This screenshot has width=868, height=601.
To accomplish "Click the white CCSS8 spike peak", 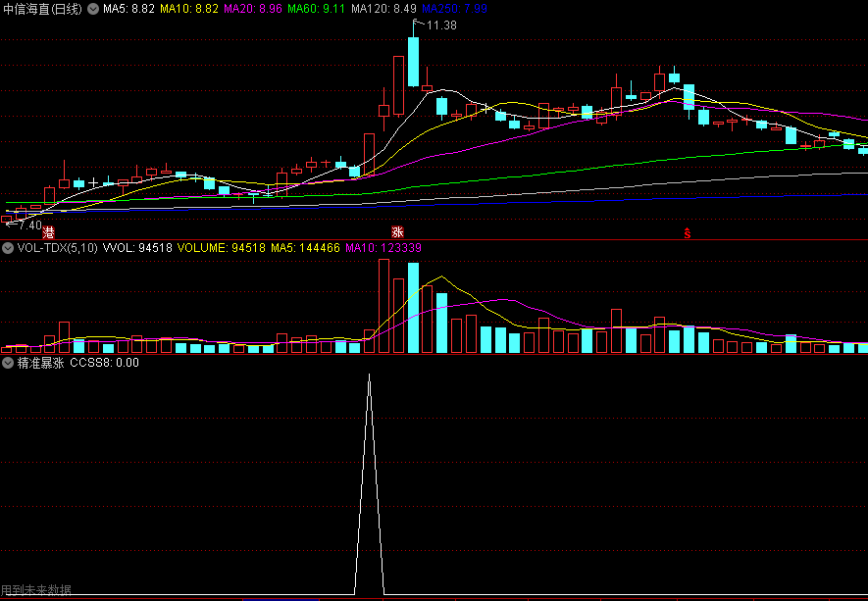I will (369, 376).
